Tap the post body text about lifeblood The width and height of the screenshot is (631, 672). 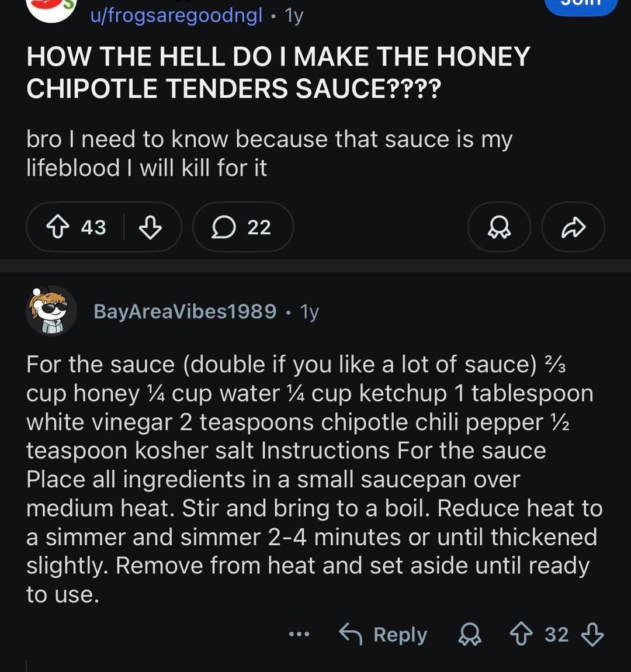click(x=269, y=154)
